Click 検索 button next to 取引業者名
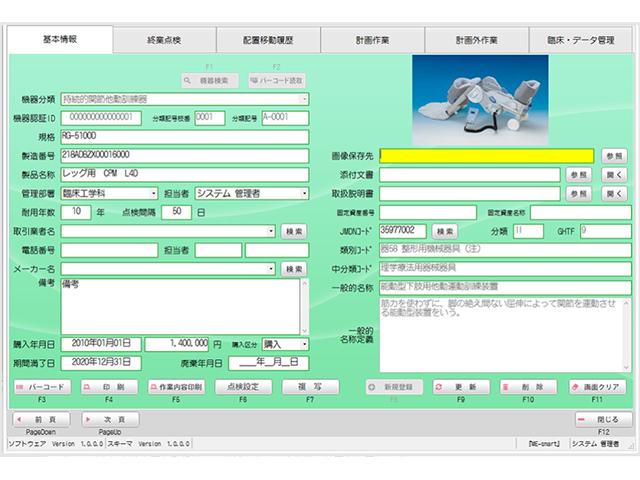This screenshot has width=640, height=480. point(294,231)
